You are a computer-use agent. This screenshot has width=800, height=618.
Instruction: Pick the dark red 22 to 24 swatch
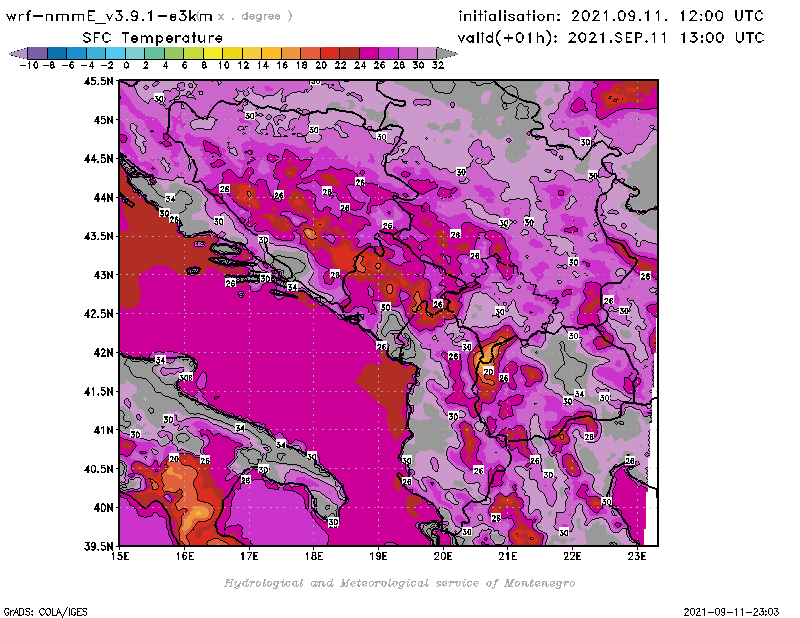(349, 53)
